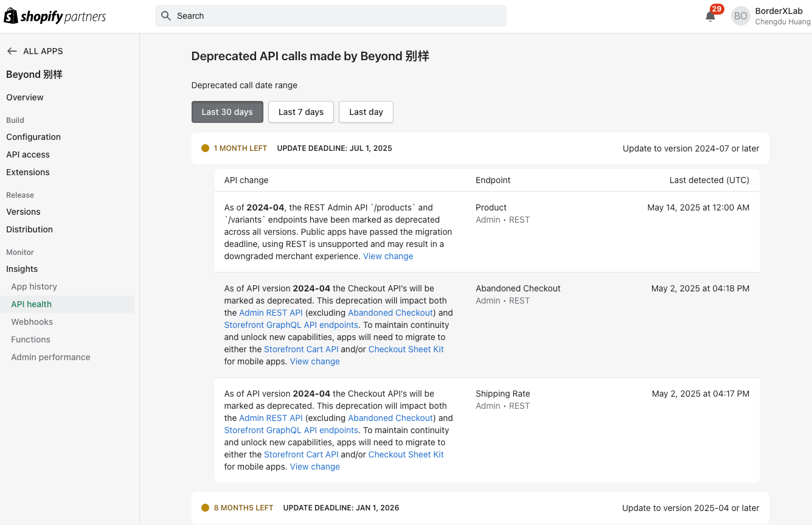This screenshot has width=812, height=525.
Task: Open API access in the sidebar
Action: point(28,155)
